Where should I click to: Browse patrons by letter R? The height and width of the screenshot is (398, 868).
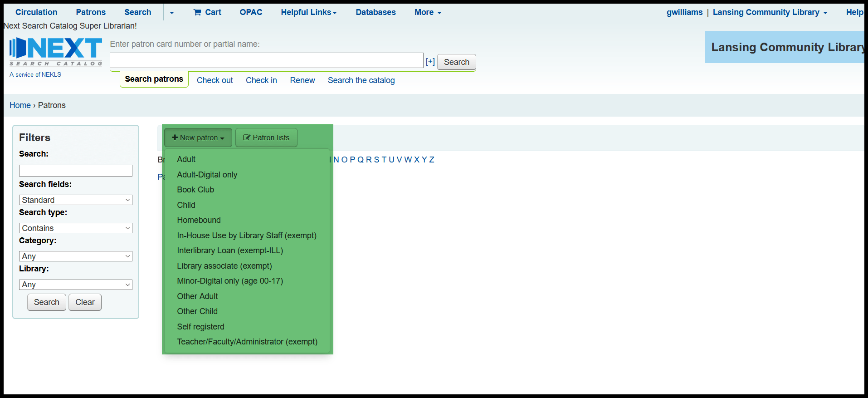coord(369,160)
